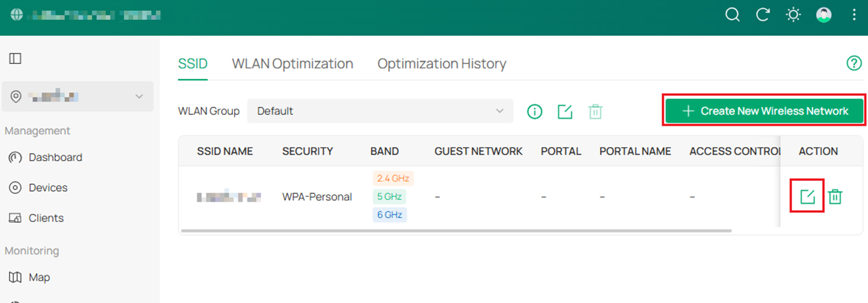The image size is (868, 303).
Task: Click the Clients monitor icon
Action: pos(15,218)
